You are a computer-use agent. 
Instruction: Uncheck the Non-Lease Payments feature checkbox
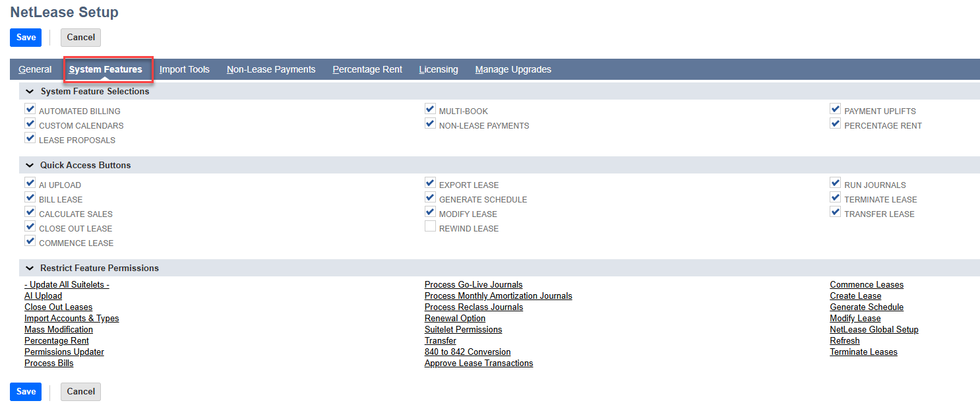[x=430, y=124]
